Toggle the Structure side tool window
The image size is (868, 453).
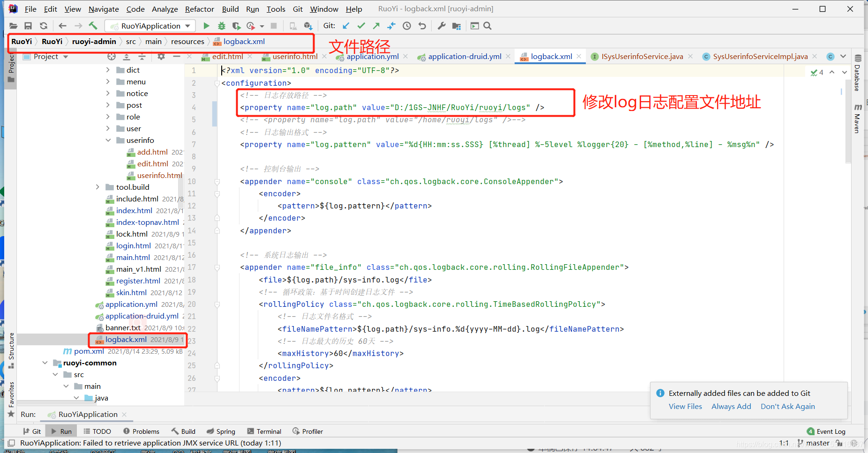[11, 350]
